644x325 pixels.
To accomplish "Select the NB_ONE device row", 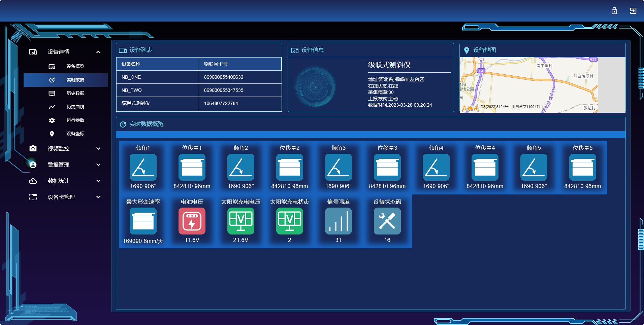I will click(199, 77).
